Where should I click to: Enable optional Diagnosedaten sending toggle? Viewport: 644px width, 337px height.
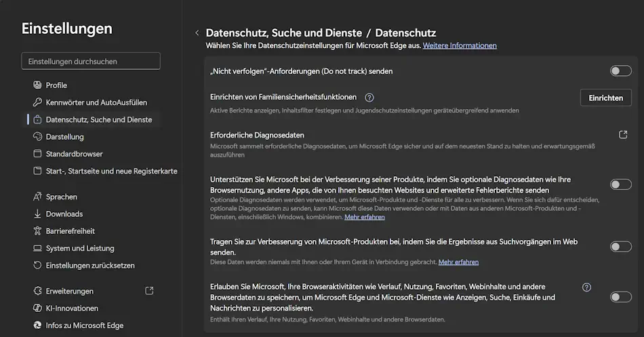tap(620, 184)
